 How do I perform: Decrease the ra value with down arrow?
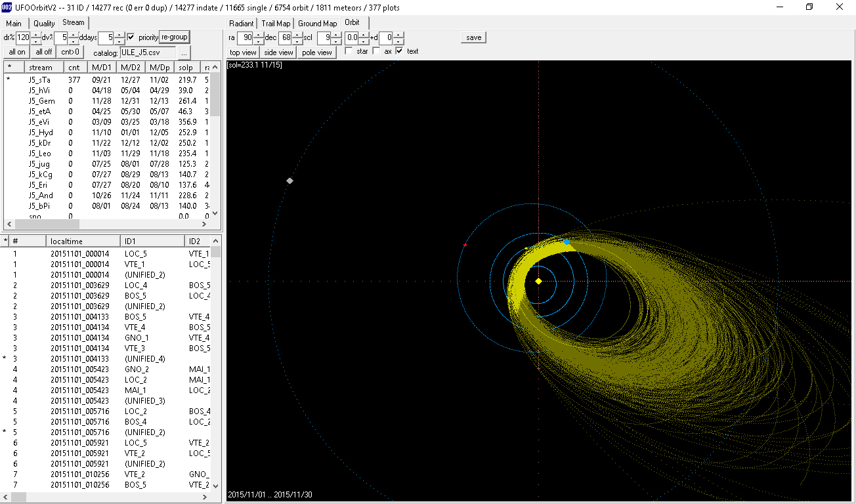259,41
